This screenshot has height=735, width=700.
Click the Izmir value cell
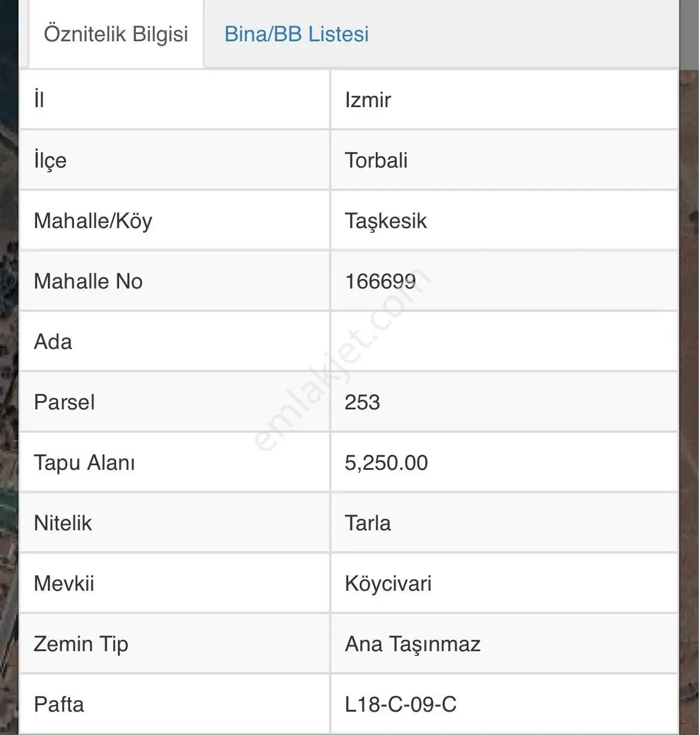[x=504, y=99]
